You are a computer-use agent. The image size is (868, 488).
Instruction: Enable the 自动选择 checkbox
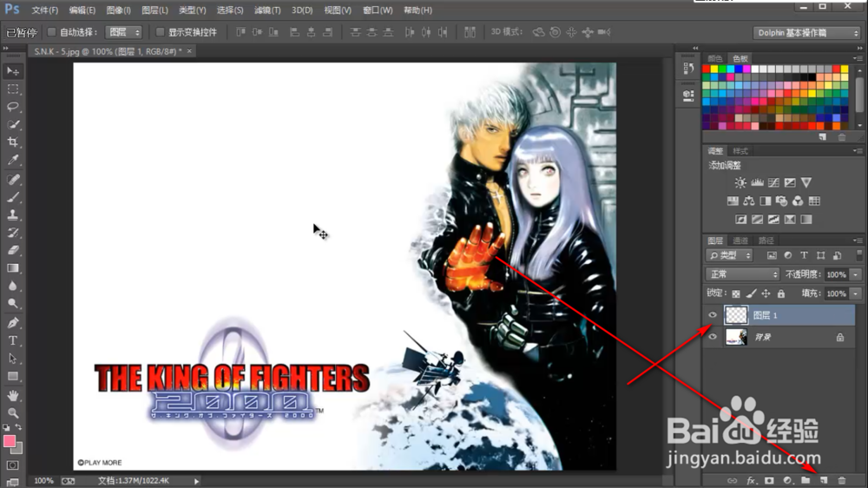51,32
